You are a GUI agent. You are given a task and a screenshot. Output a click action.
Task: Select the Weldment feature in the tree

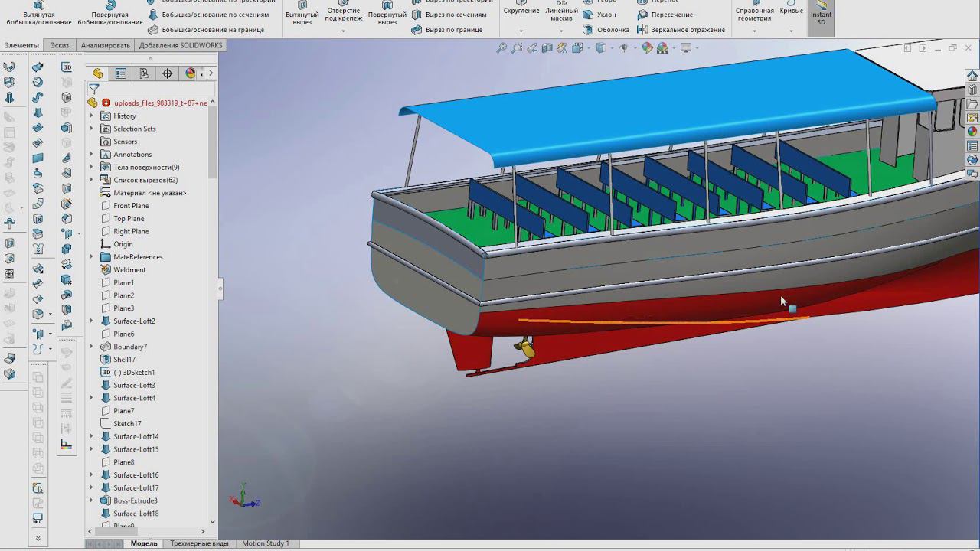pyautogui.click(x=129, y=270)
